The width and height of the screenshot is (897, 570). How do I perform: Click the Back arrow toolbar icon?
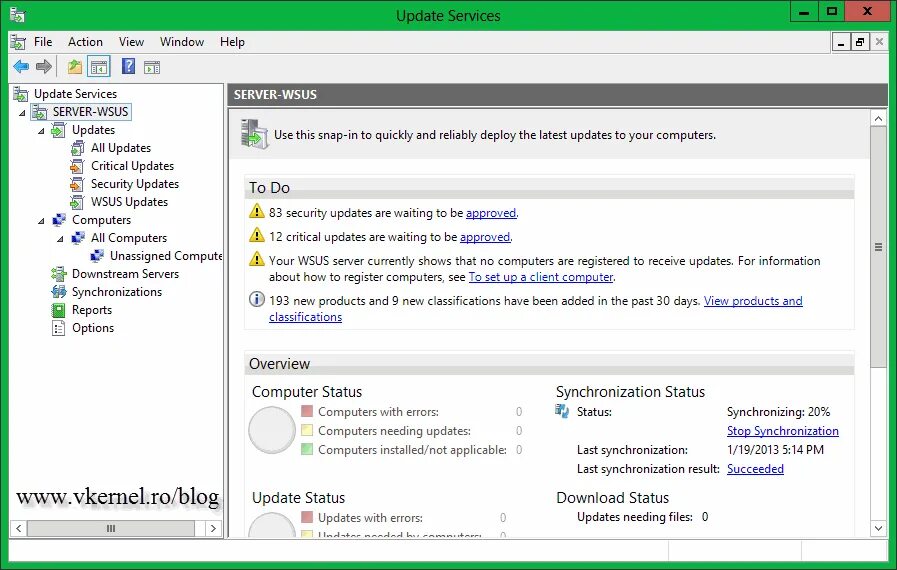21,67
